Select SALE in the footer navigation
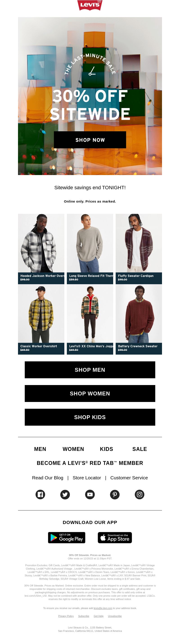The height and width of the screenshot is (644, 180). (x=139, y=449)
